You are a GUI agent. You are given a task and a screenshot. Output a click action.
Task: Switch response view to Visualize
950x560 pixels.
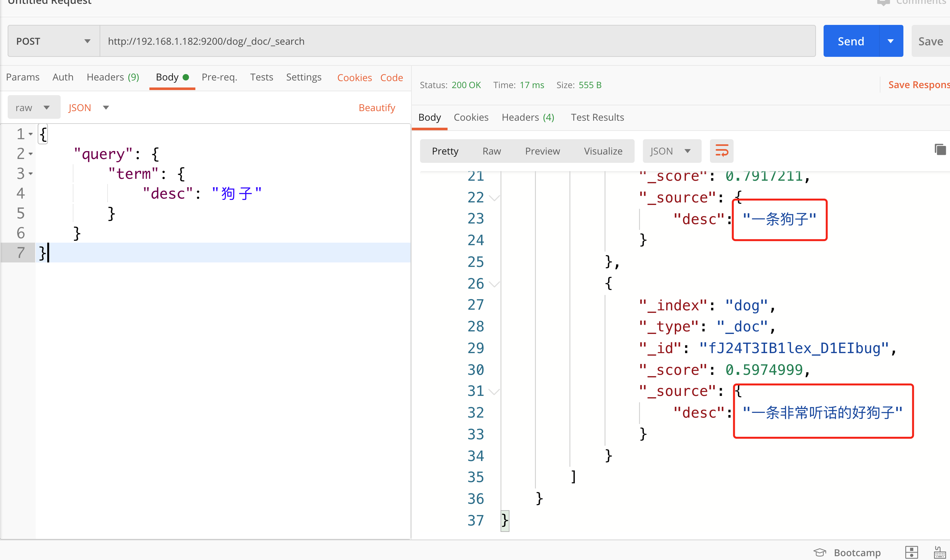(603, 151)
